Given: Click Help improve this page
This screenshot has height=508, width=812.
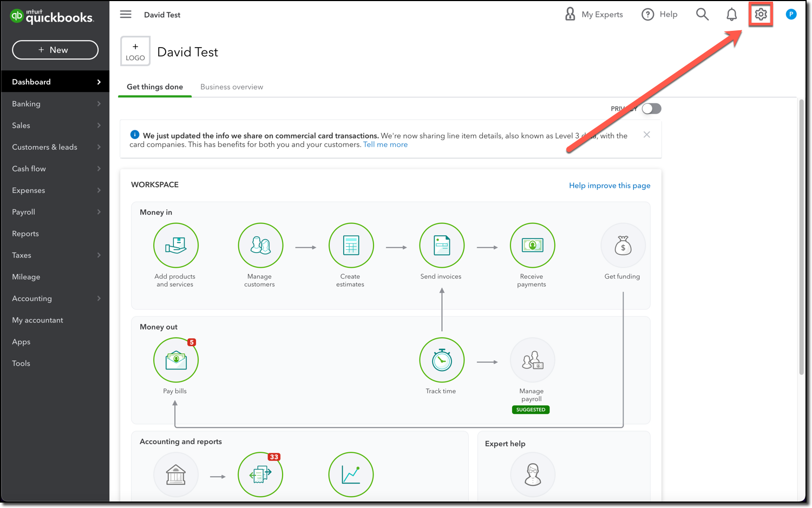Looking at the screenshot, I should point(610,185).
